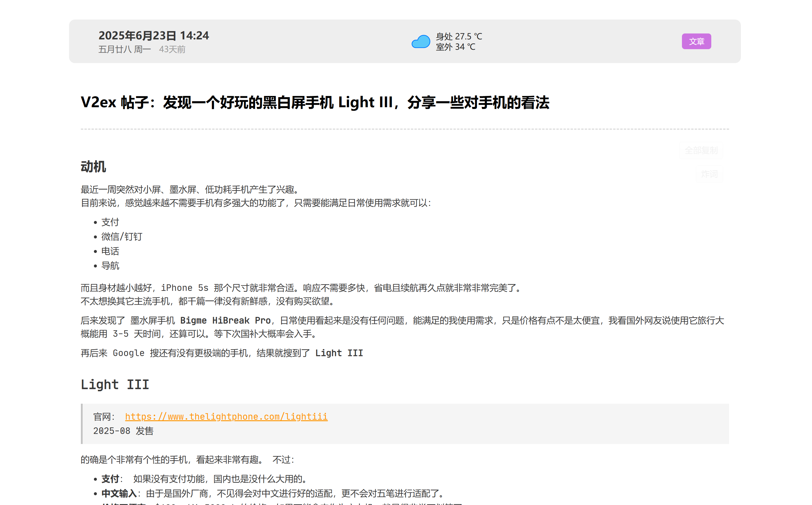Click the 官网： label in quote block
Screen dimensions: 812x505
(105, 416)
